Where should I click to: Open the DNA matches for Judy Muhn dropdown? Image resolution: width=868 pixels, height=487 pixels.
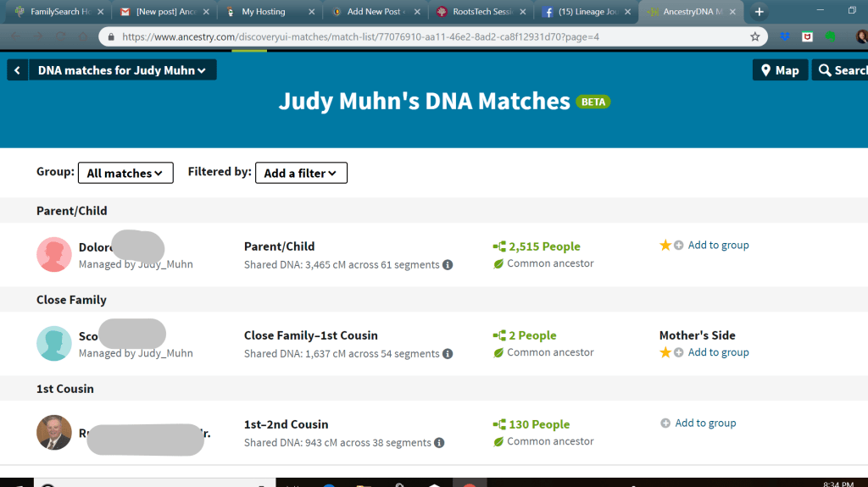click(122, 70)
